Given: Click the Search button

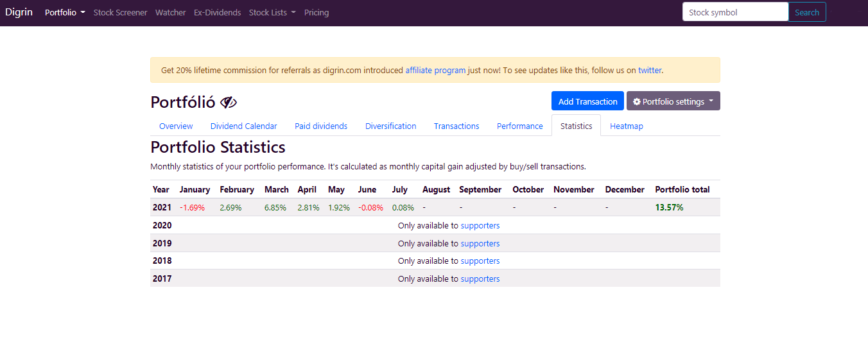Looking at the screenshot, I should (x=807, y=12).
